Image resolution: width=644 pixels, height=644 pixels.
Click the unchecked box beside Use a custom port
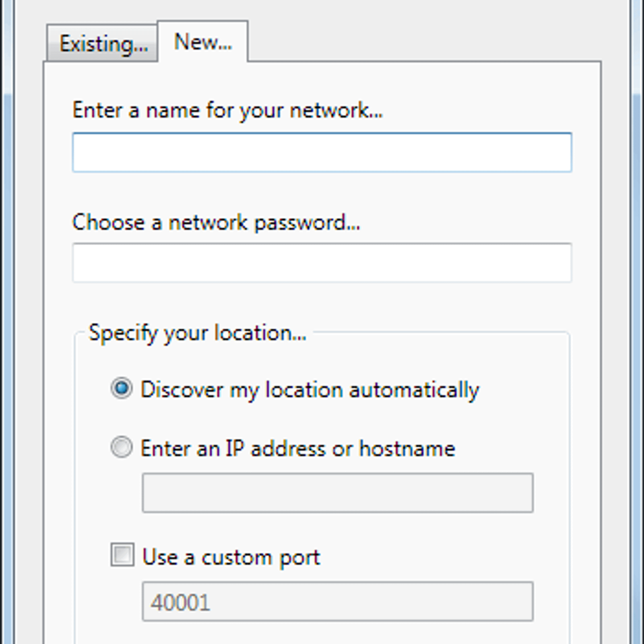click(x=122, y=555)
